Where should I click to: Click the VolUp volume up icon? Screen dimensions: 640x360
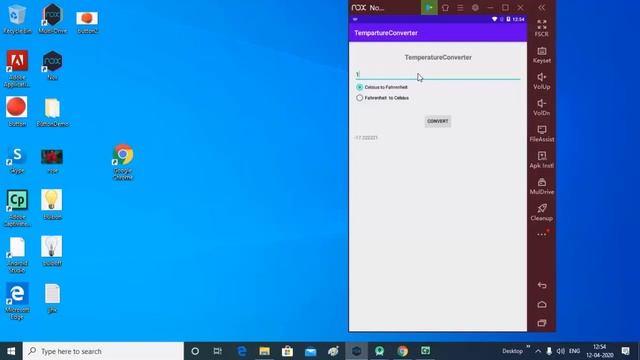(542, 81)
